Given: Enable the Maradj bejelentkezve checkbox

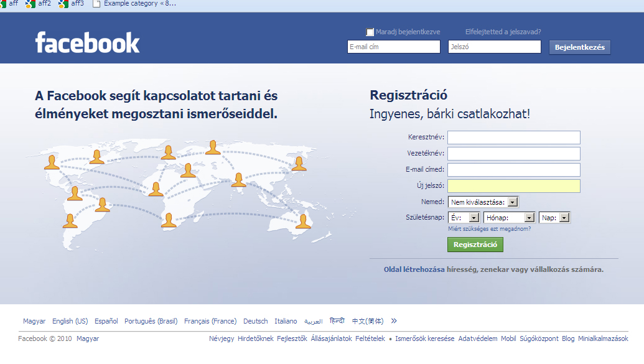Looking at the screenshot, I should click(x=370, y=32).
